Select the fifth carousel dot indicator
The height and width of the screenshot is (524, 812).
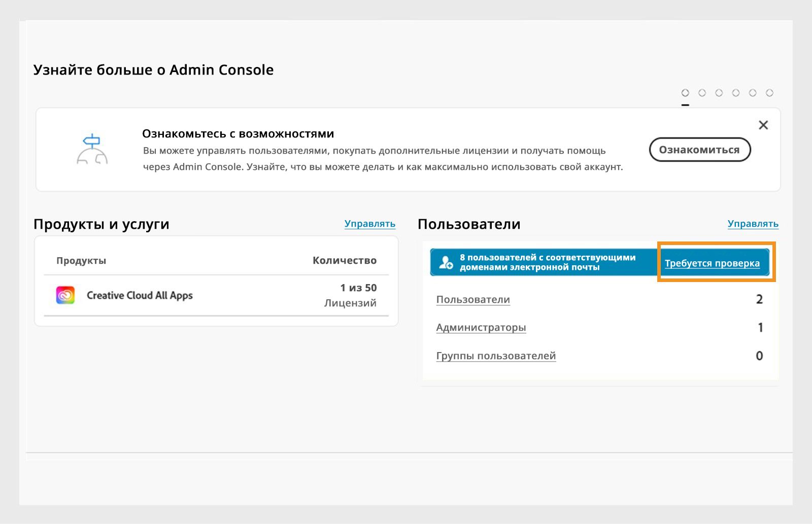coord(753,93)
